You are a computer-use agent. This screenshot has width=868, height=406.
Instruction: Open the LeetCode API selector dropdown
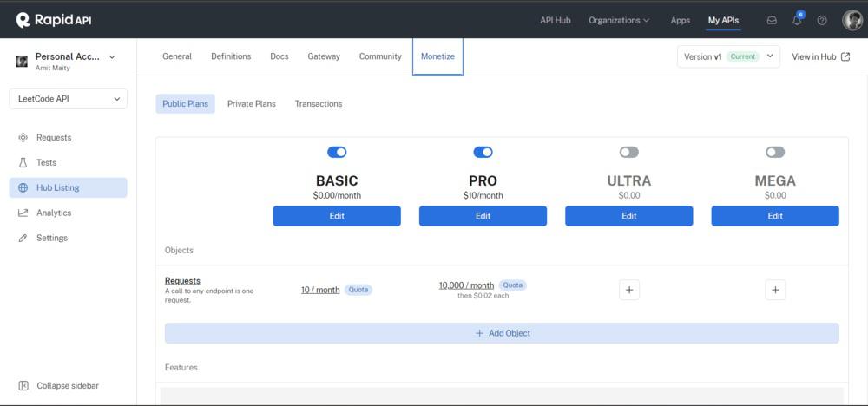[68, 99]
